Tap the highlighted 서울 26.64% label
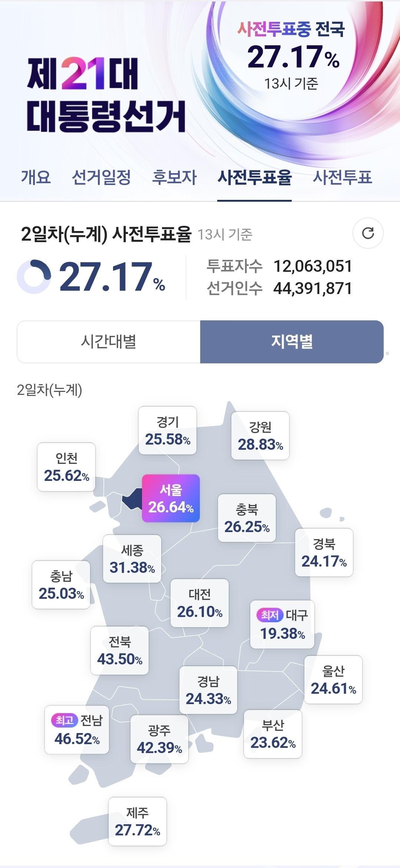 (x=171, y=498)
